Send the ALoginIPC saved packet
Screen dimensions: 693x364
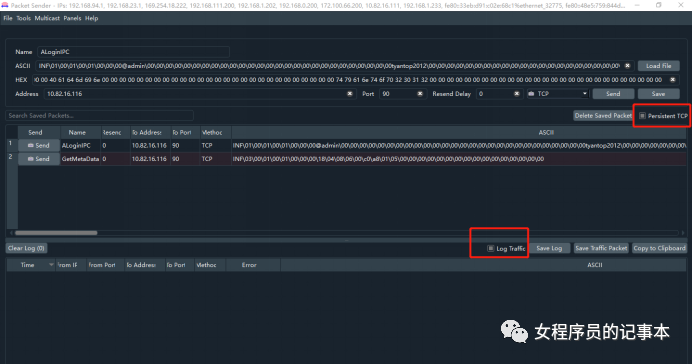[39, 145]
